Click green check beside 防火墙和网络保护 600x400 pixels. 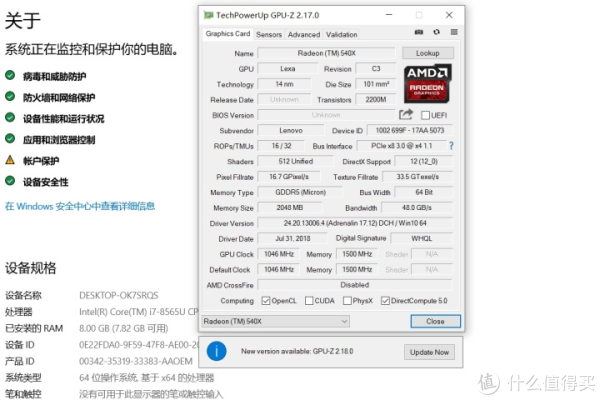click(10, 96)
